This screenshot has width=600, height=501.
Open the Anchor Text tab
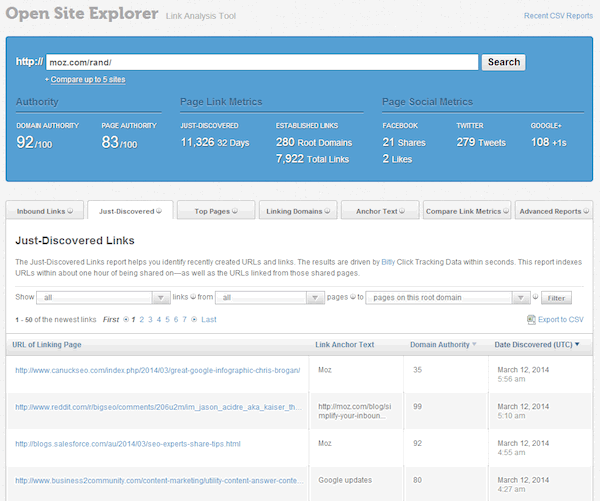[380, 211]
